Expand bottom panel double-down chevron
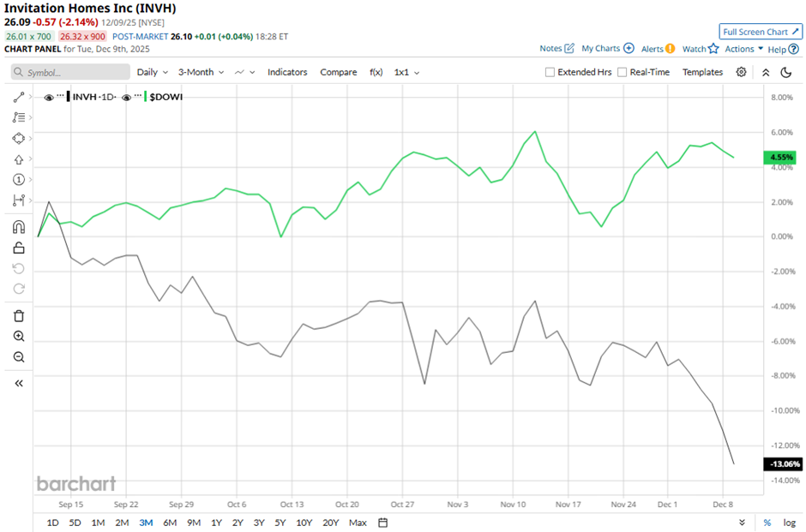 point(742,523)
